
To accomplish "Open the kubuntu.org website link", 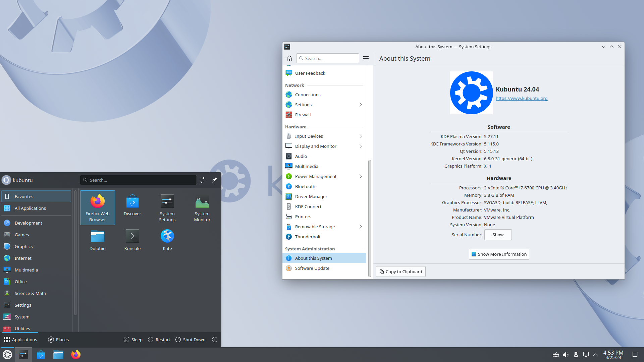I will (521, 98).
